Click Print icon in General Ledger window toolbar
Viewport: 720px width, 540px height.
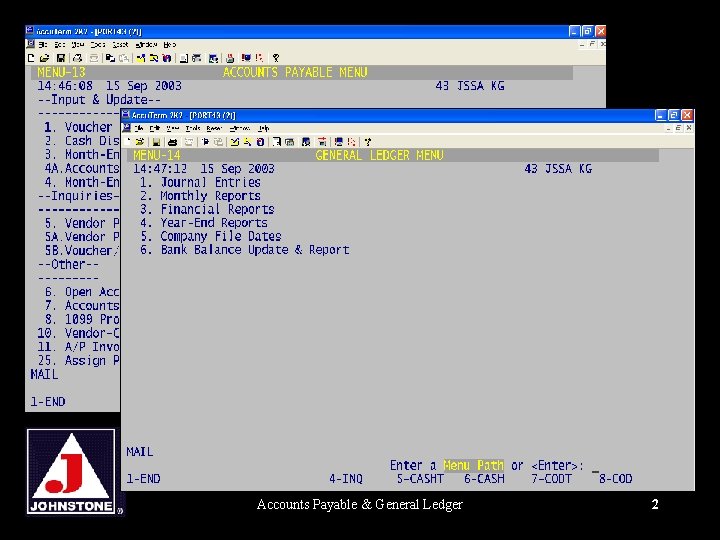click(x=172, y=142)
